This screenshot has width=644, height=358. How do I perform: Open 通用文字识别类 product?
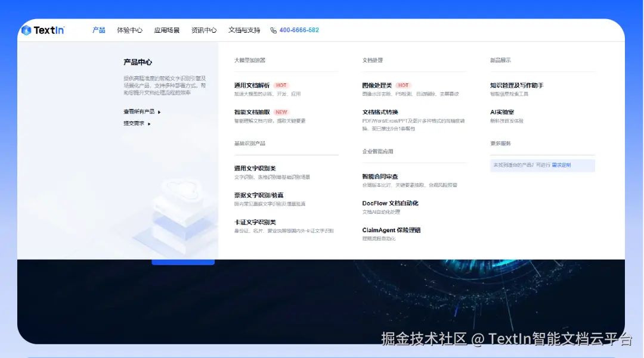(x=255, y=168)
